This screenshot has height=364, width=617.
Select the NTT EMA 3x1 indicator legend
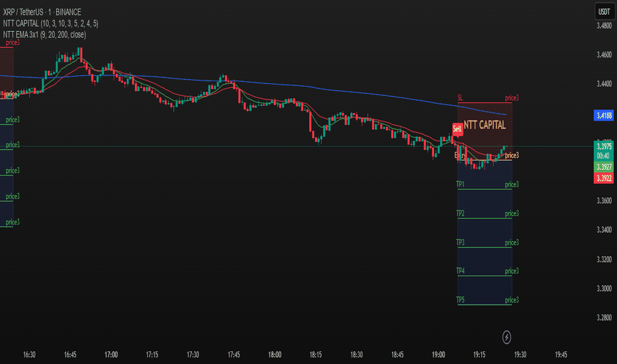click(44, 34)
